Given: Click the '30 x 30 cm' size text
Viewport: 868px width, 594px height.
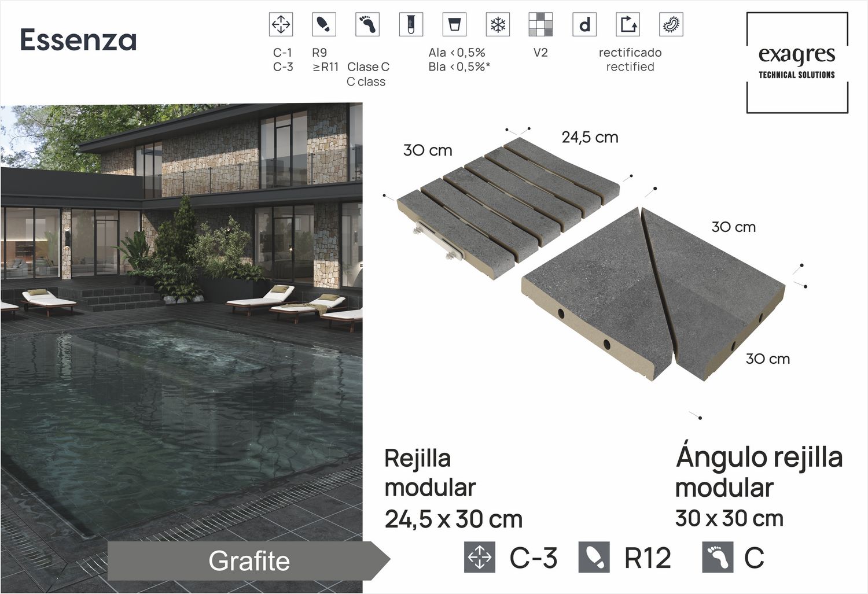Looking at the screenshot, I should [729, 518].
